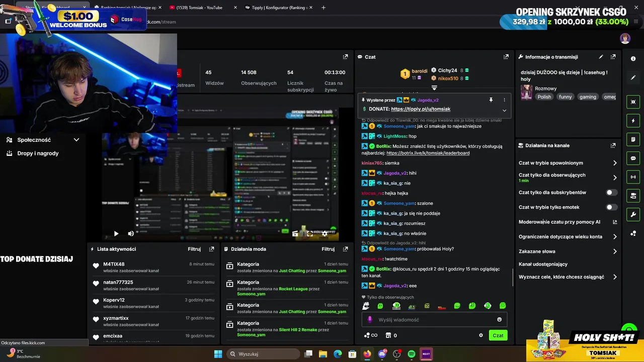Pop out the stream preview panel
Image resolution: width=644 pixels, height=362 pixels.
pyautogui.click(x=345, y=57)
